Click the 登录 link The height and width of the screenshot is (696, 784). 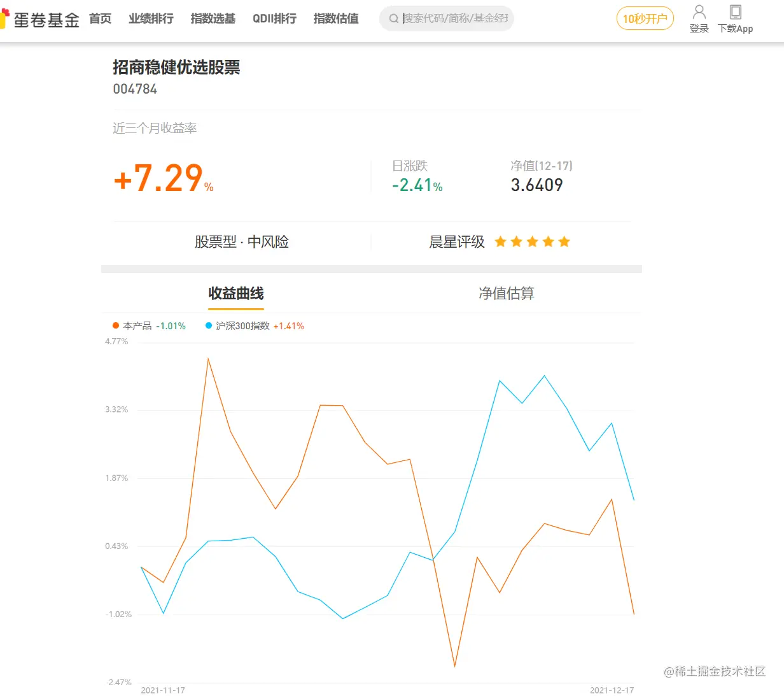(x=699, y=29)
